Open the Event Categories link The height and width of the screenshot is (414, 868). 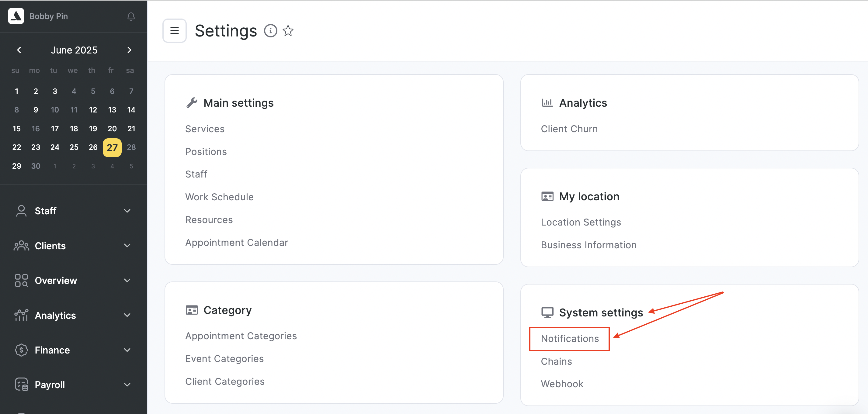224,359
